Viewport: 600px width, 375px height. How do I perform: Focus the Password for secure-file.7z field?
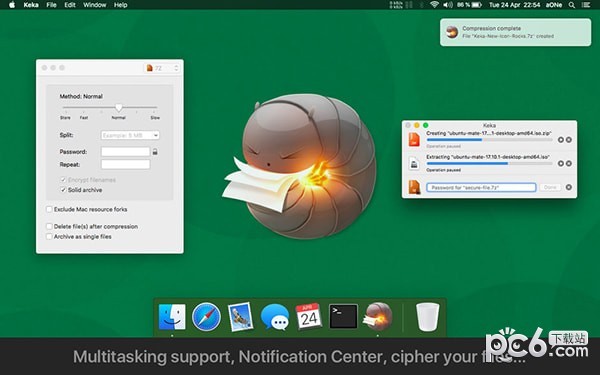481,188
